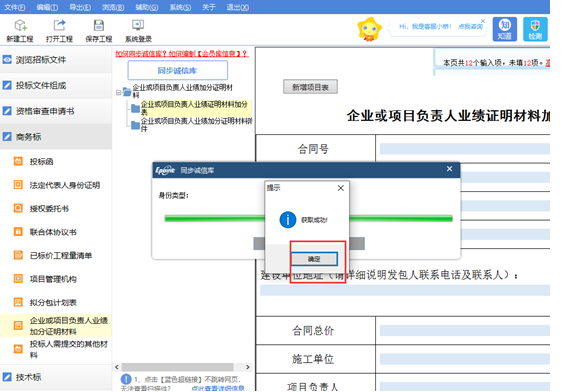Collapse the 企业或项目负责人业绩加分证明材料 tree root
This screenshot has width=576, height=392.
(119, 93)
